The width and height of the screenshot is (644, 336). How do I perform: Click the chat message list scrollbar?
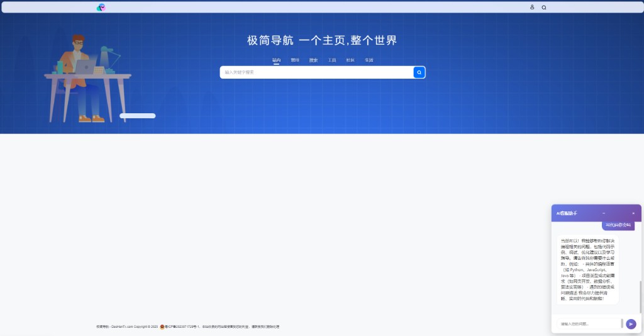pos(640,296)
